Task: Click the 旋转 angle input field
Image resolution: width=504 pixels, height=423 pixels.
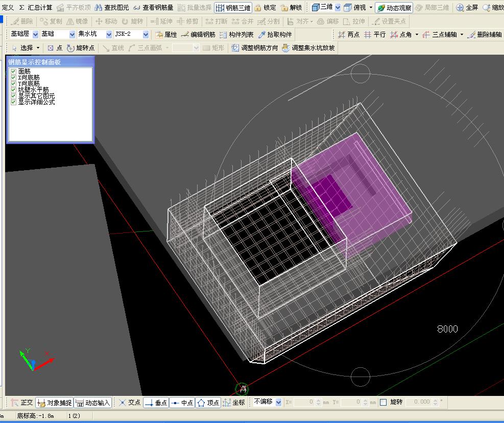Action: point(419,402)
